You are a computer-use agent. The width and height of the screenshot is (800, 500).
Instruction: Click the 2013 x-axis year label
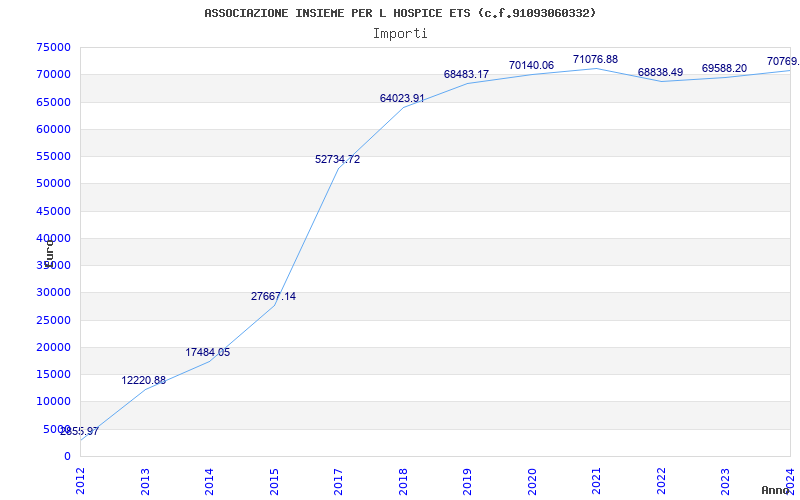click(145, 480)
